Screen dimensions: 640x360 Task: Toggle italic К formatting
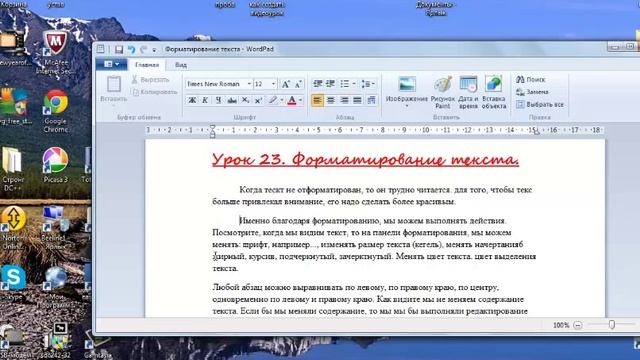click(205, 100)
